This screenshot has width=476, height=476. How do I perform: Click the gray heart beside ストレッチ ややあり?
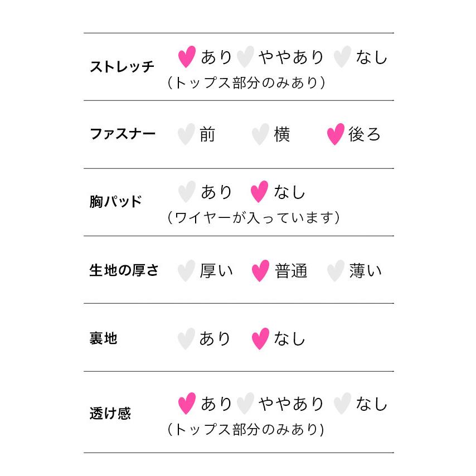click(245, 57)
